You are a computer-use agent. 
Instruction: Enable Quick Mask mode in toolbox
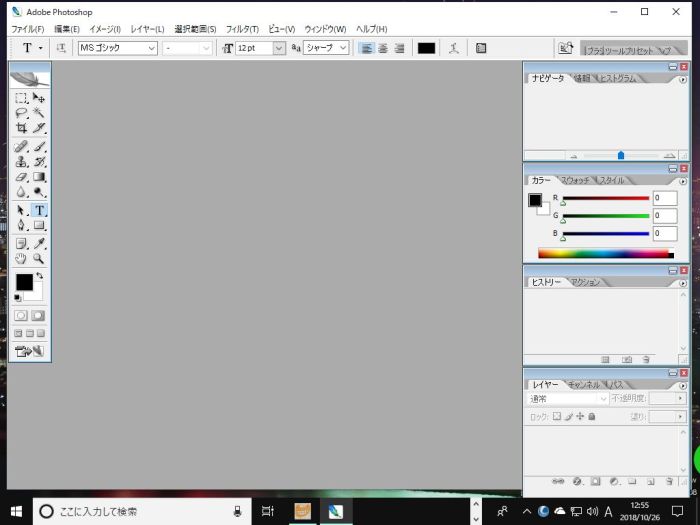pos(39,315)
